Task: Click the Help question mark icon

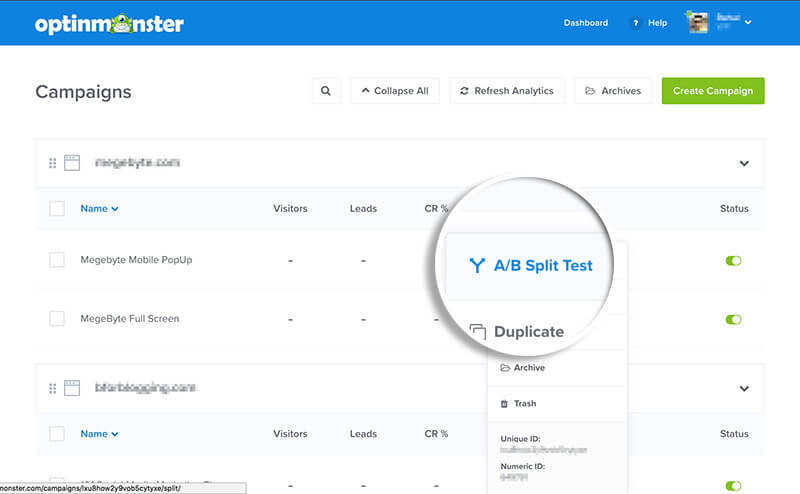Action: point(635,23)
